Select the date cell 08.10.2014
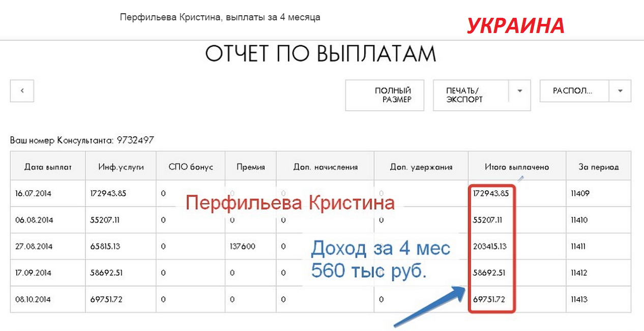This screenshot has width=644, height=331. pos(48,299)
